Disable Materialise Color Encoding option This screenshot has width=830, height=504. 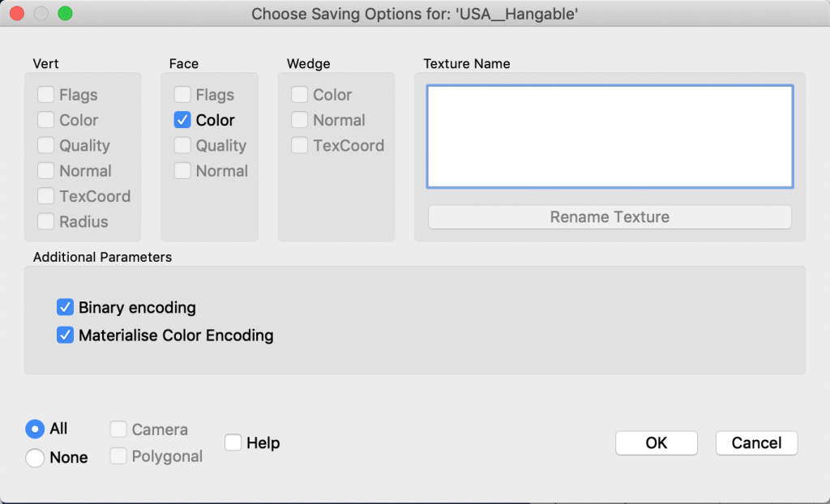(65, 335)
